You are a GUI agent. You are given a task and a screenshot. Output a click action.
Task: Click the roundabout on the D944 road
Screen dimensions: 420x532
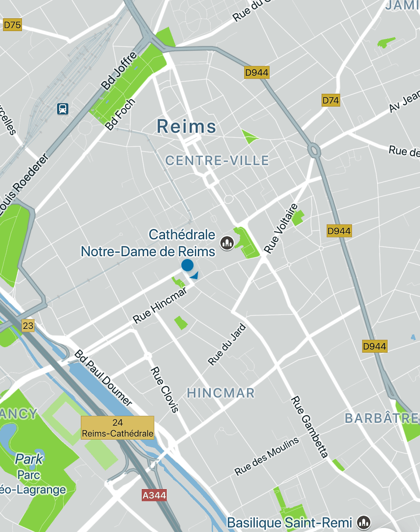pos(314,150)
